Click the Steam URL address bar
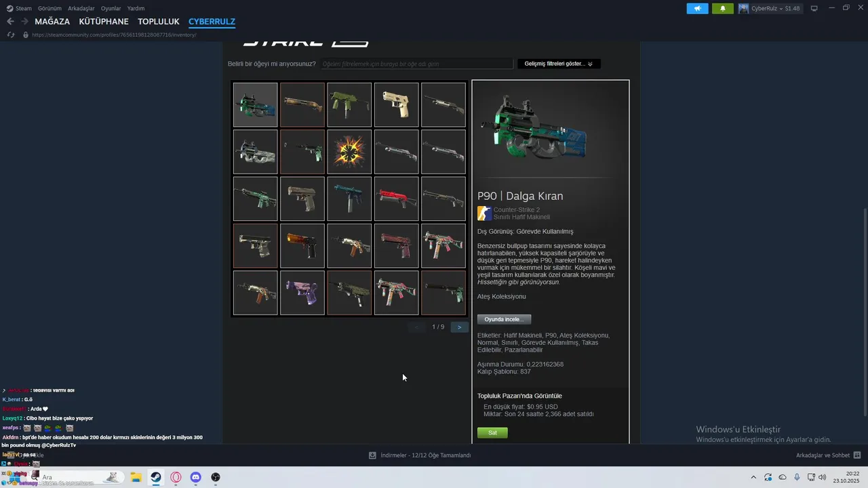Image resolution: width=868 pixels, height=488 pixels. (x=114, y=35)
